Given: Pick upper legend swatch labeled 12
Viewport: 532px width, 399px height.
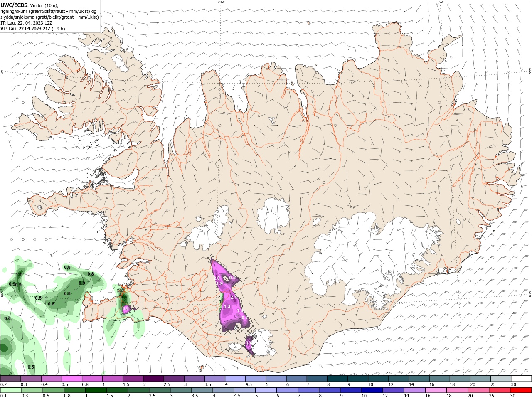Looking at the screenshot, I should point(399,379).
